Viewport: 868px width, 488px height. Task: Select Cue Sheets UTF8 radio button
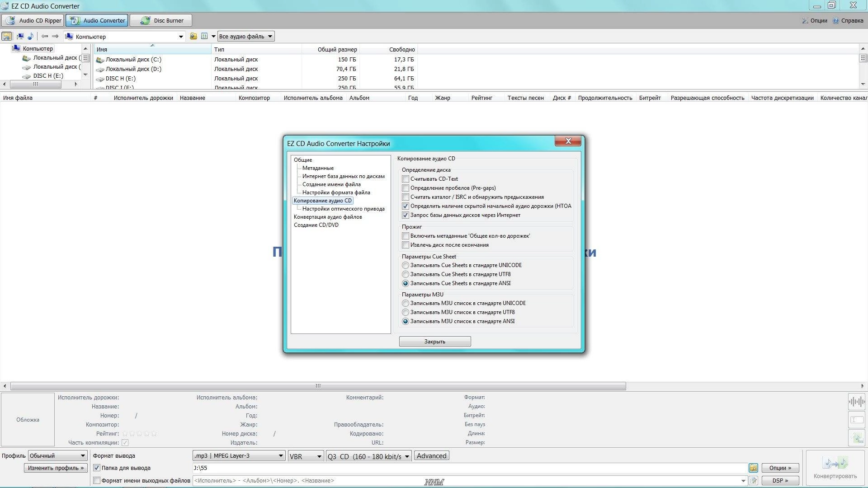[x=406, y=274]
